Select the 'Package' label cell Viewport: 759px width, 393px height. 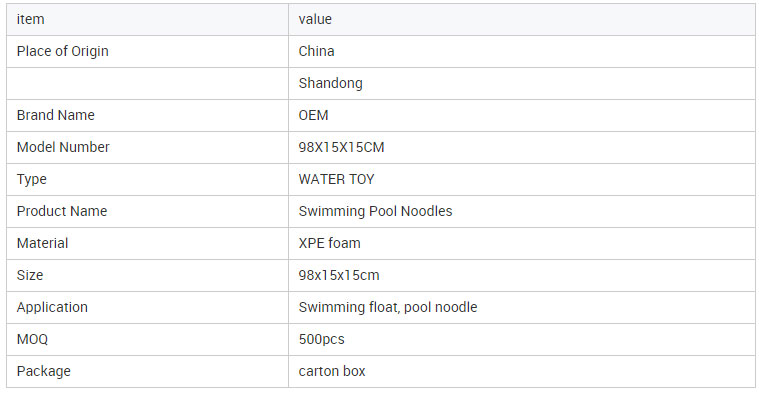point(147,371)
